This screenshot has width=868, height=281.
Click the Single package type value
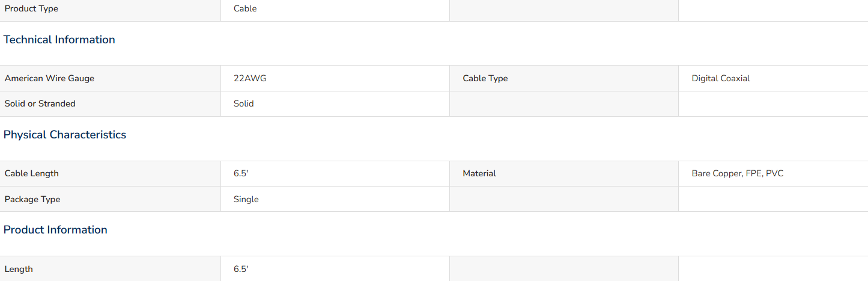coord(246,199)
